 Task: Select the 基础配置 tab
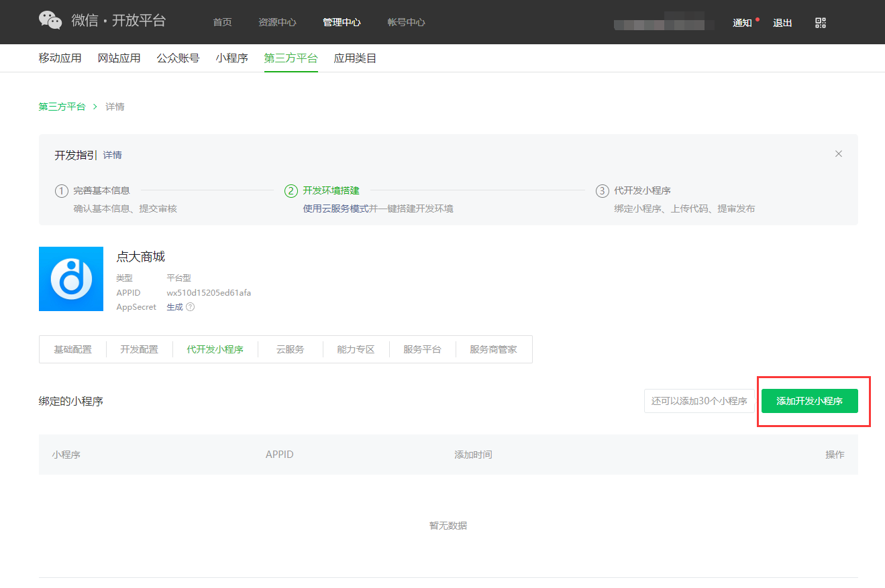point(73,349)
